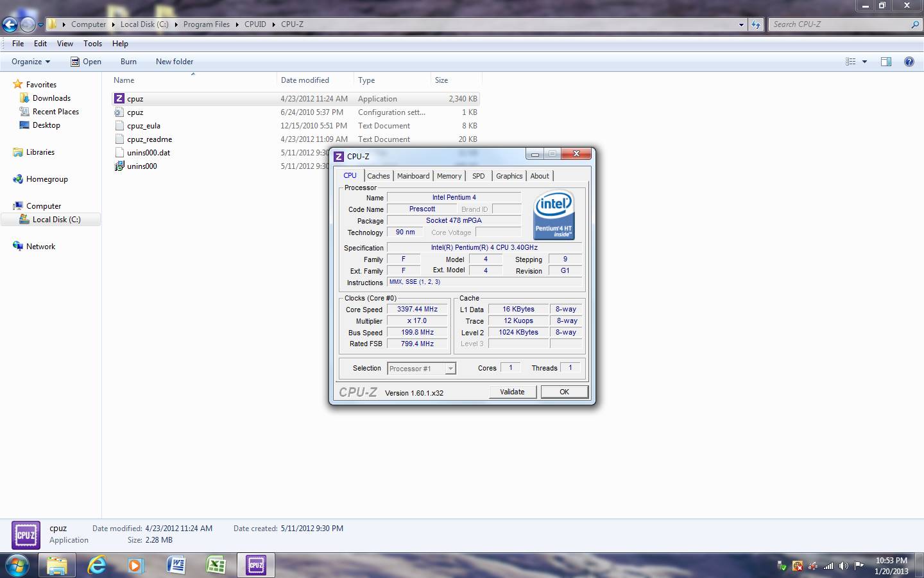Select the cpuz Application file icon

click(x=119, y=99)
